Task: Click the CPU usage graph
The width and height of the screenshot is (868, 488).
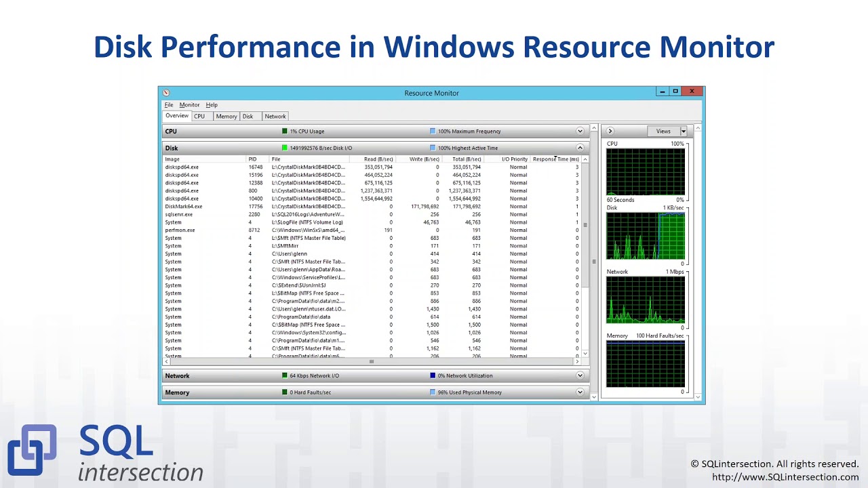Action: pos(646,171)
